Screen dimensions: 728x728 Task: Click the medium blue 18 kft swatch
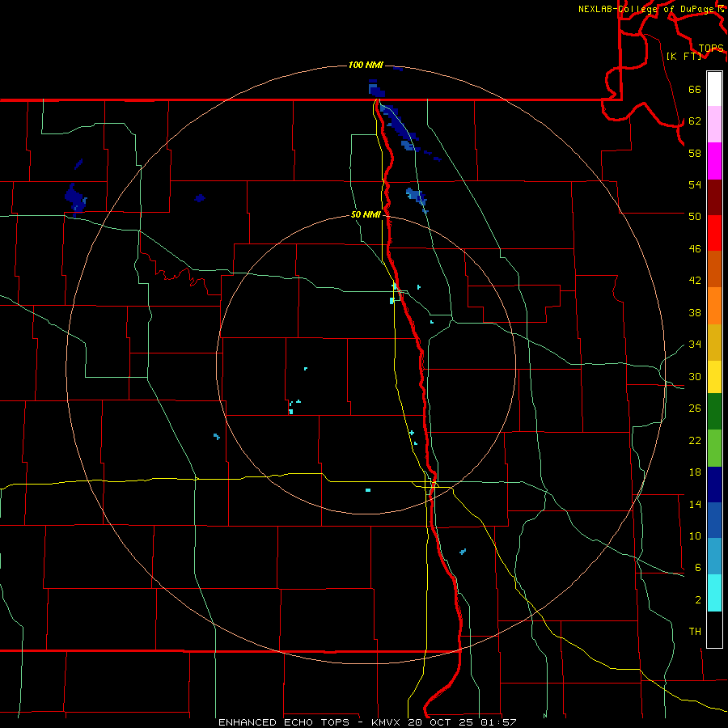tap(714, 520)
